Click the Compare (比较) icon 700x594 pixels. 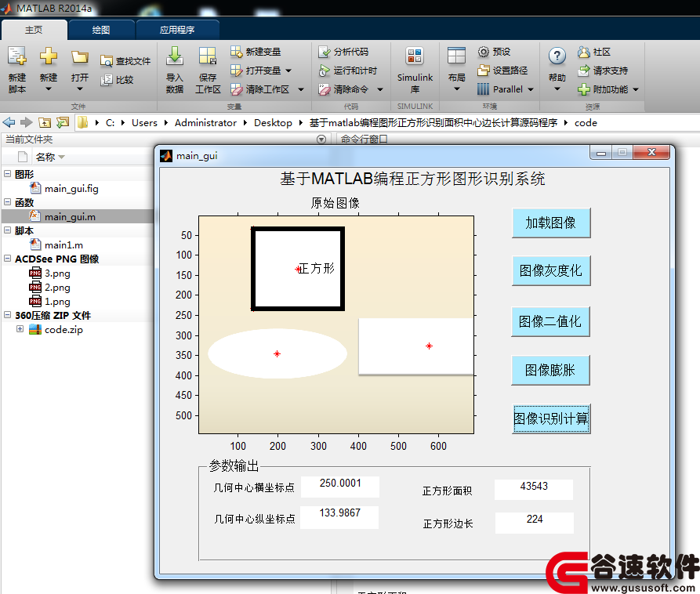[107, 80]
